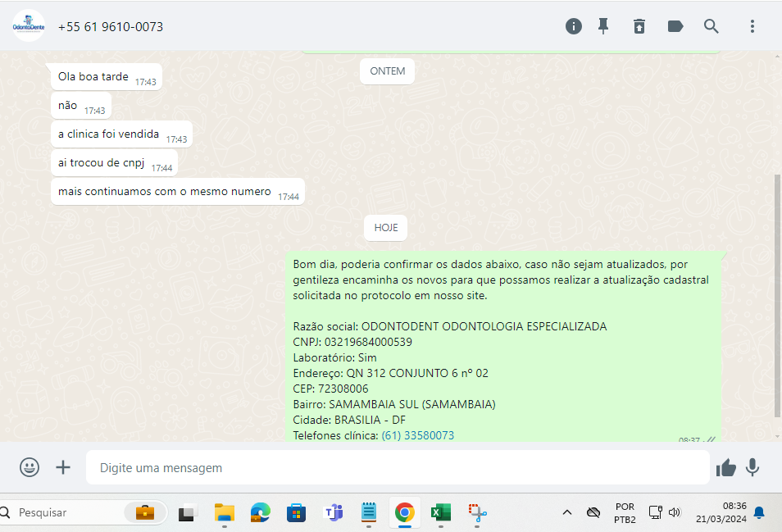Screen dimensions: 782x532
Task: Open Snipping Tool from the taskbar
Action: pyautogui.click(x=477, y=512)
